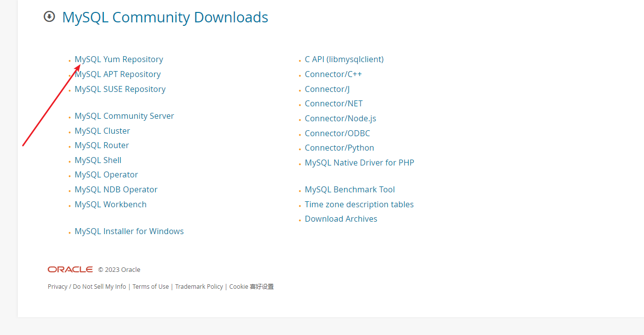Open Time zone description tables link
This screenshot has height=335, width=644.
pyautogui.click(x=359, y=204)
